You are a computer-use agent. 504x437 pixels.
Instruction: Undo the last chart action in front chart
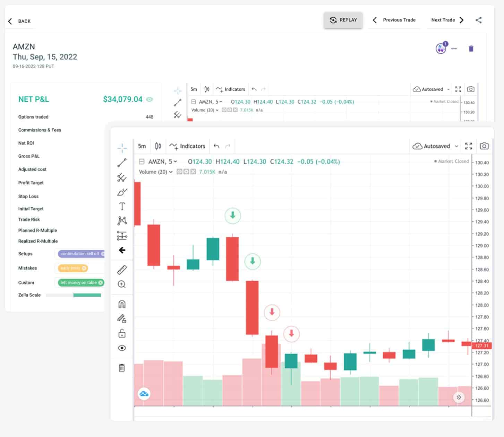click(216, 146)
